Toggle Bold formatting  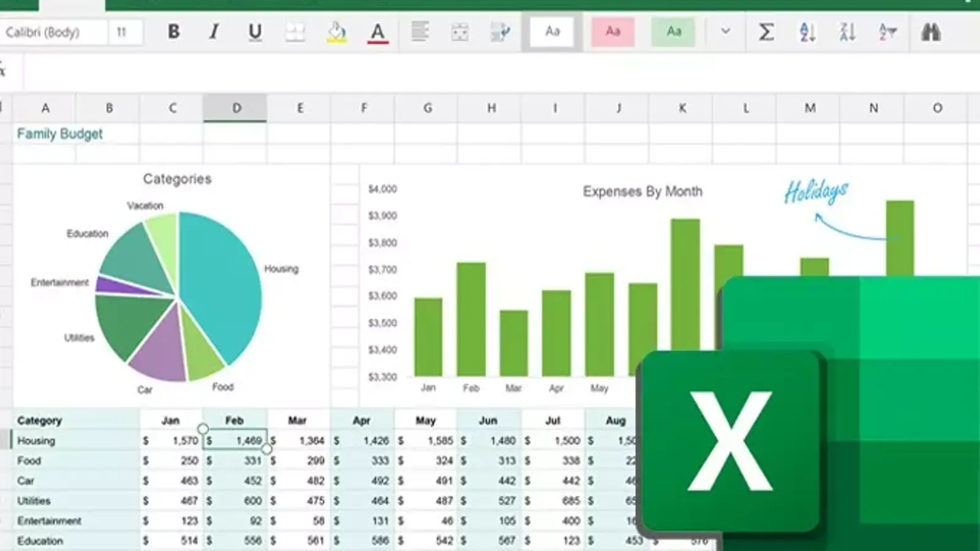[x=174, y=32]
